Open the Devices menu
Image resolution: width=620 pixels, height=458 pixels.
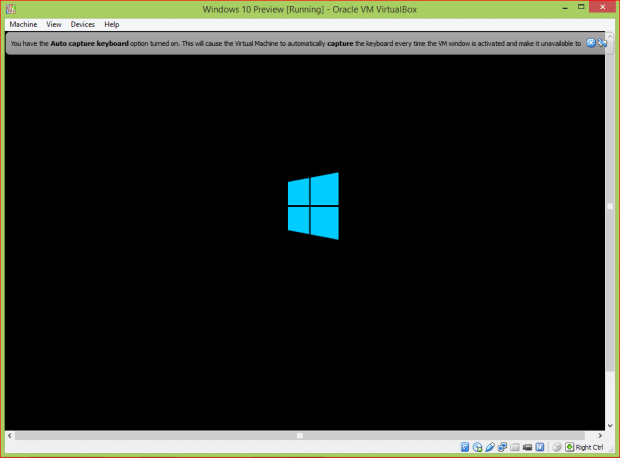tap(83, 25)
